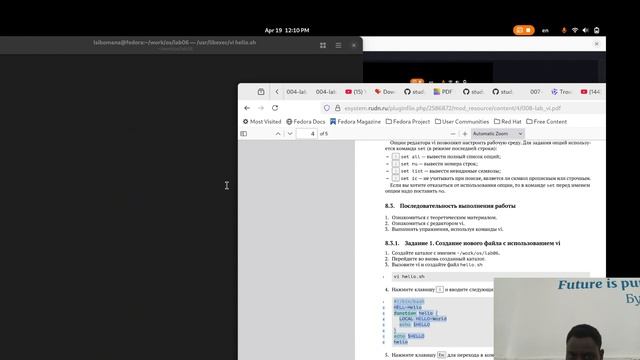Open the Most Visited bookmarks
Screen dimensions: 640x360
262,122
